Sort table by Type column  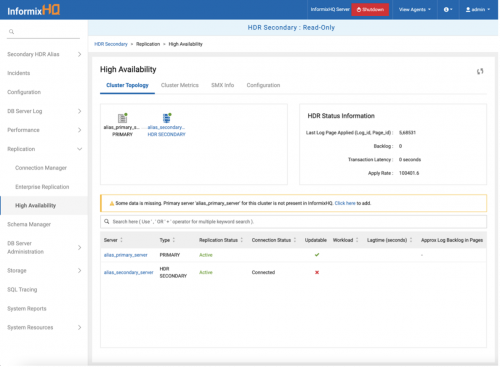click(174, 240)
